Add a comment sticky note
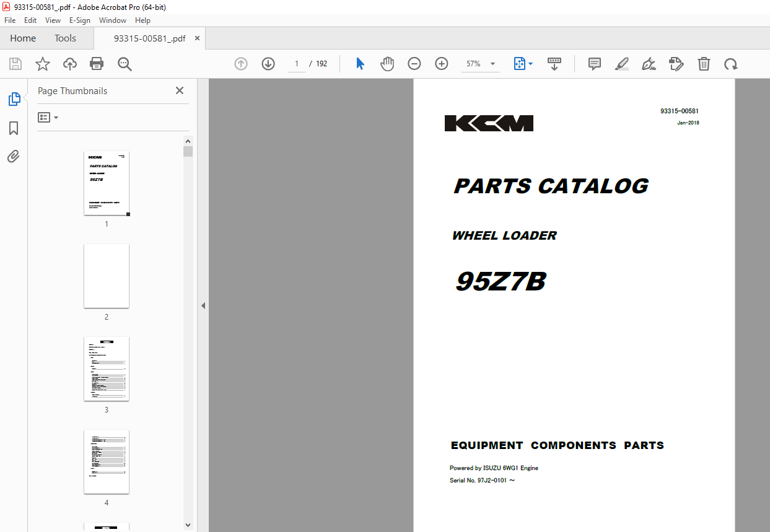Image resolution: width=770 pixels, height=532 pixels. [595, 64]
